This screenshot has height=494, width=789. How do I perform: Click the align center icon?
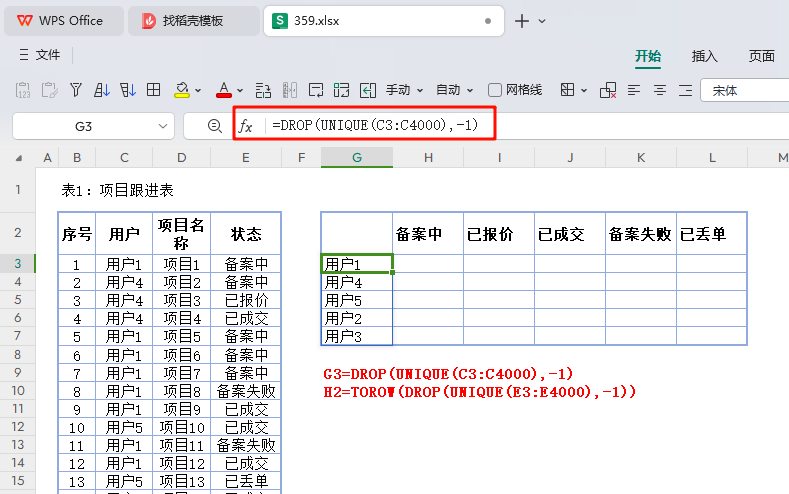660,91
